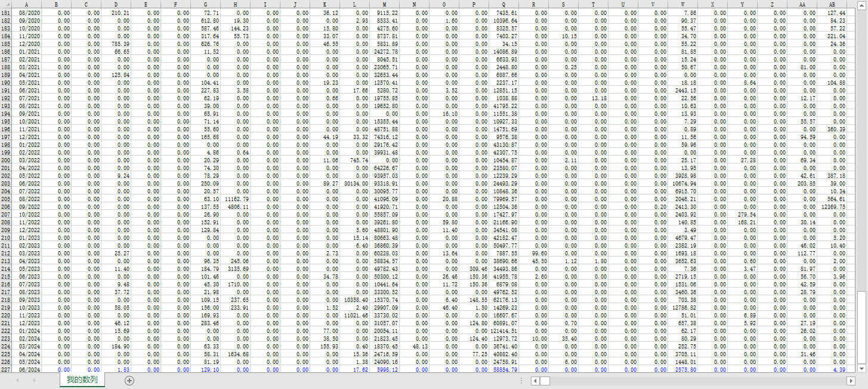Click the horizontal scrollbar right arrow
The image size is (868, 389).
[852, 381]
